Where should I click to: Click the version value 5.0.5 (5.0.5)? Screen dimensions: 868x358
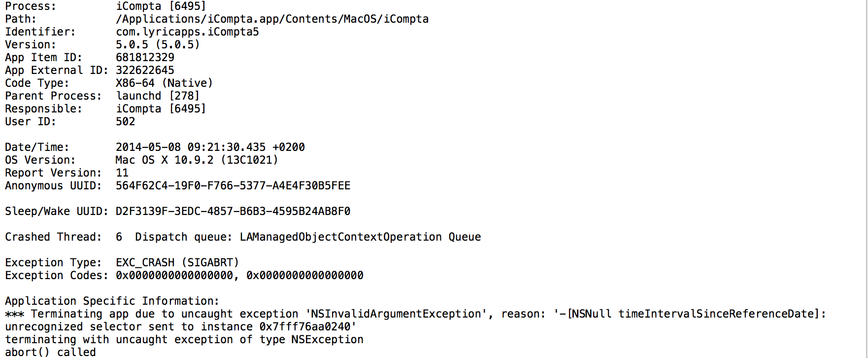pos(158,45)
